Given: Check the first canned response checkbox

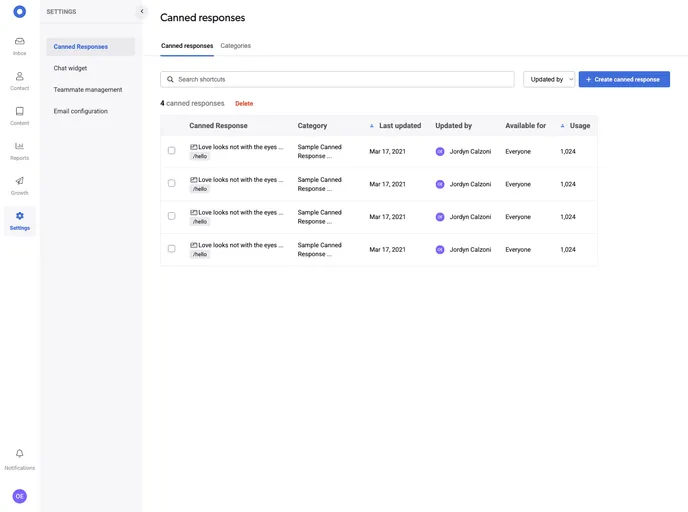Looking at the screenshot, I should (x=171, y=151).
